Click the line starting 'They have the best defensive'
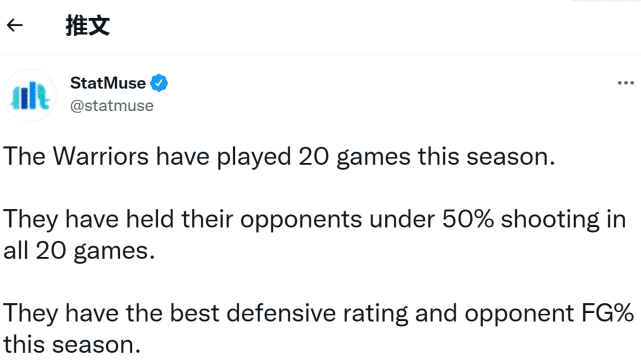Viewport: 641px width, 360px height. point(318,314)
